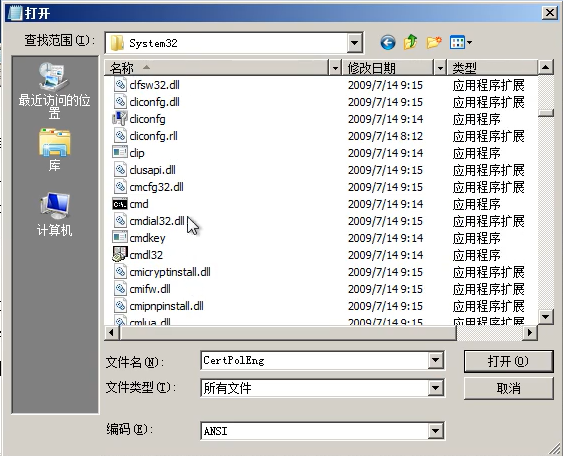The image size is (563, 456).
Task: Click horizontal scrollbar left arrow
Action: pos(111,333)
